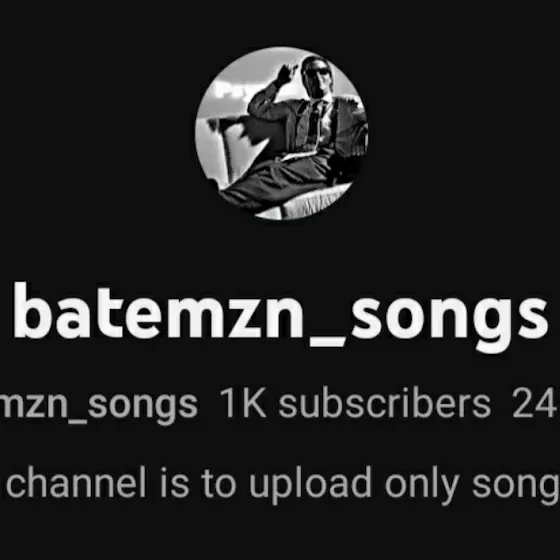Click the channel stats line under the title
Screen dimensions: 560x560
[x=280, y=405]
